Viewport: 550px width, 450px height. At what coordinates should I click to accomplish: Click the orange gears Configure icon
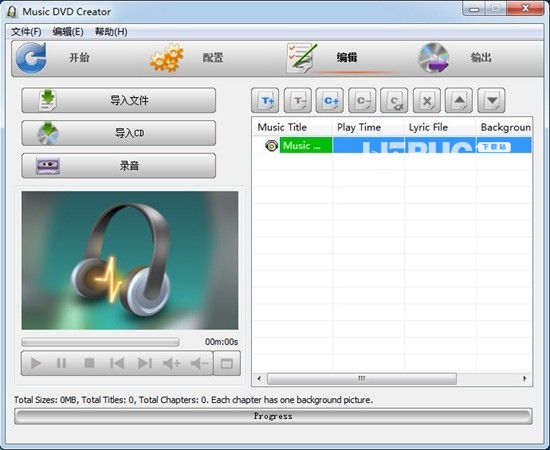[167, 58]
